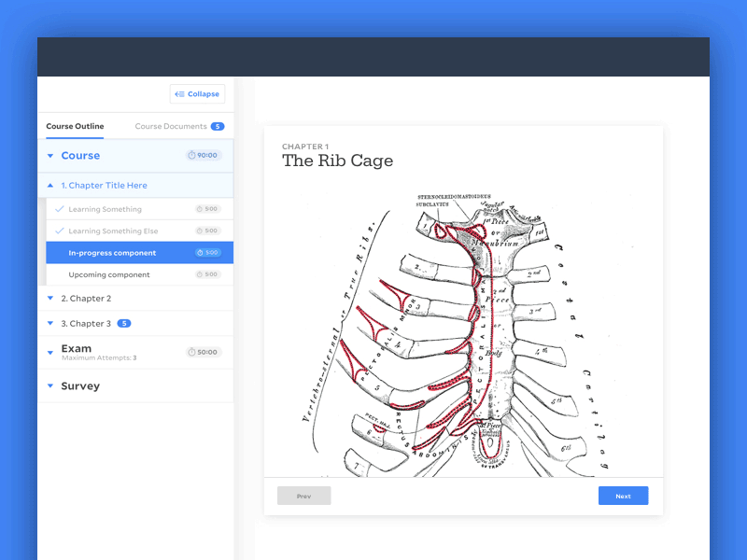Collapse the sidebar using the Collapse button
The width and height of the screenshot is (747, 560).
(197, 93)
